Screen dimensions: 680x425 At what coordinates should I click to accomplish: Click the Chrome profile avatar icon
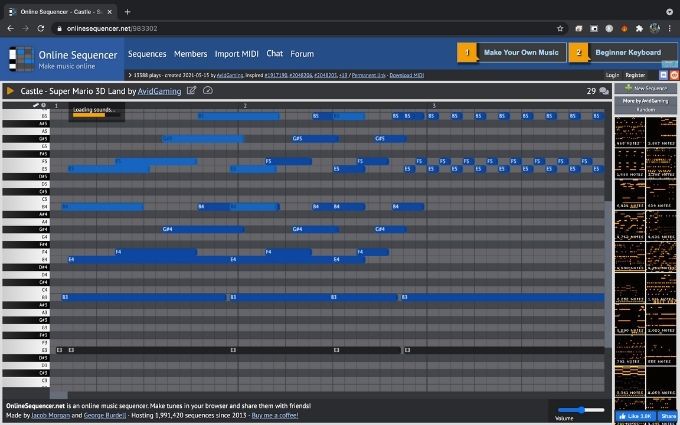tap(654, 29)
